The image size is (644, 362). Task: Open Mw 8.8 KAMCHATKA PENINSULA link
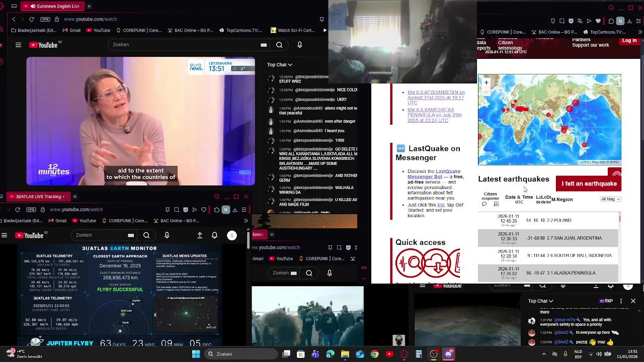click(x=435, y=115)
